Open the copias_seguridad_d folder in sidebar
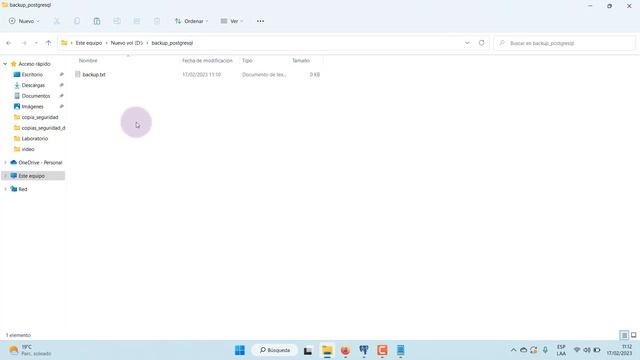This screenshot has height=360, width=640. 43,128
